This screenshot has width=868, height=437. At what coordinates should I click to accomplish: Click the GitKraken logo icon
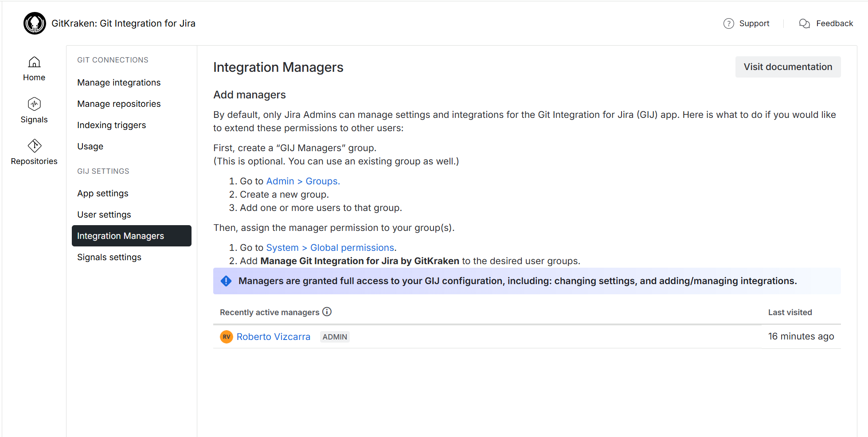click(x=35, y=23)
